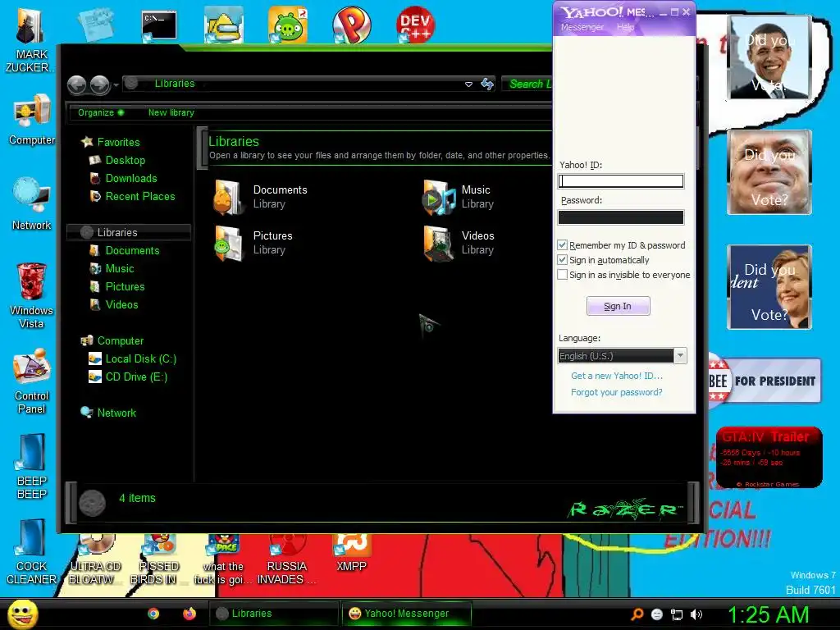The width and height of the screenshot is (840, 630).
Task: Select Network in the navigation pane
Action: click(x=116, y=413)
